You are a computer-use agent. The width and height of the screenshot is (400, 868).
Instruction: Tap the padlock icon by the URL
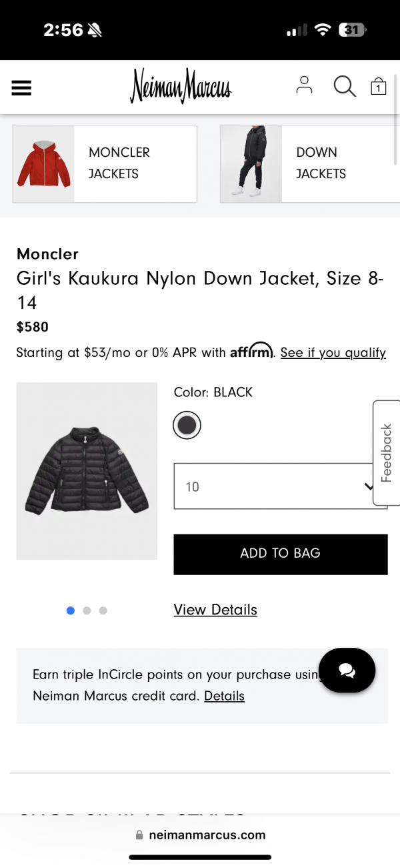coord(139,835)
